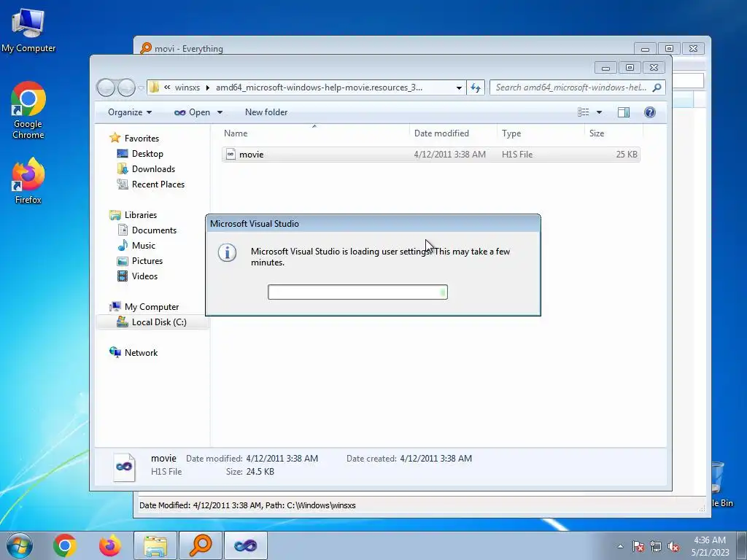The height and width of the screenshot is (560, 747).
Task: Show hidden system tray icons
Action: tap(620, 546)
